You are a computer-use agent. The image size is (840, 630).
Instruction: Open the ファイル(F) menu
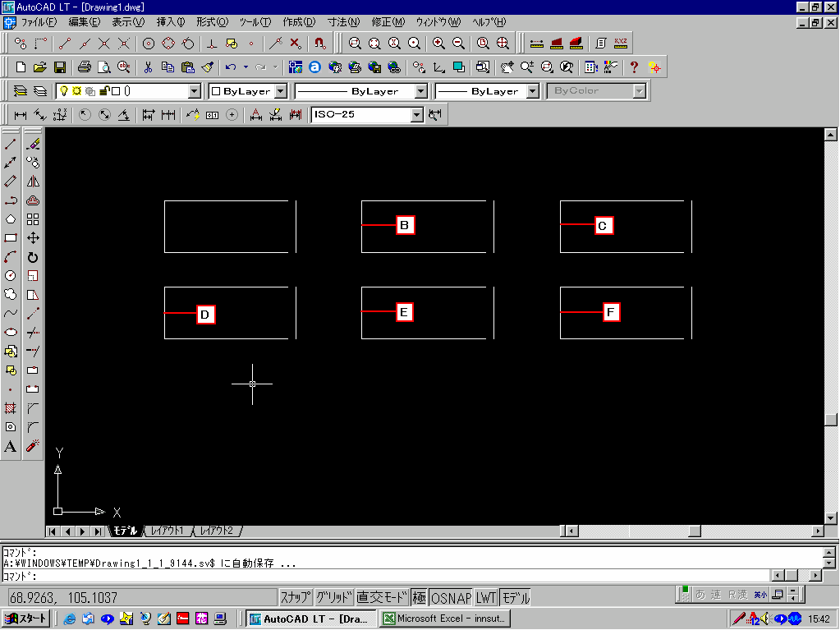pyautogui.click(x=39, y=22)
